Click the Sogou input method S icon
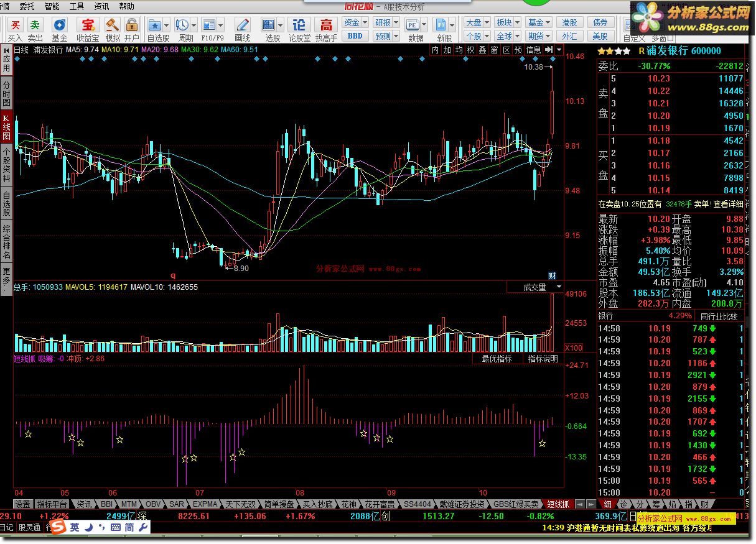Viewport: 756px width, 544px height. pos(58,527)
